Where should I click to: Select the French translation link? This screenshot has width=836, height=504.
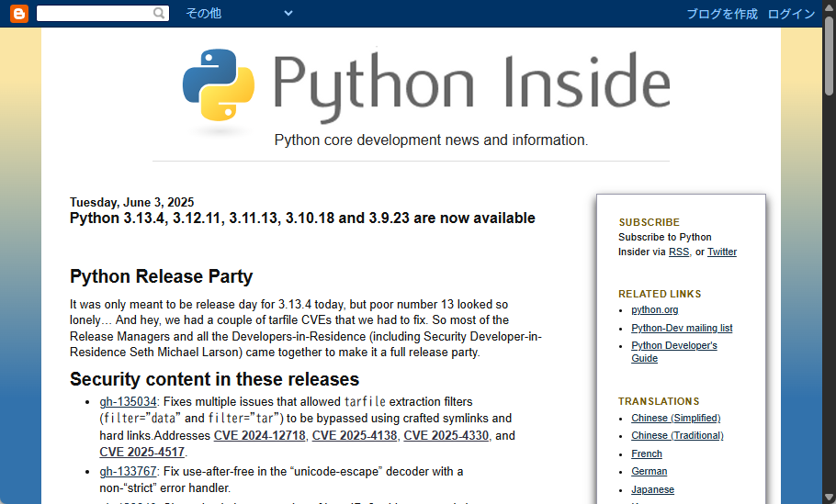click(x=647, y=454)
